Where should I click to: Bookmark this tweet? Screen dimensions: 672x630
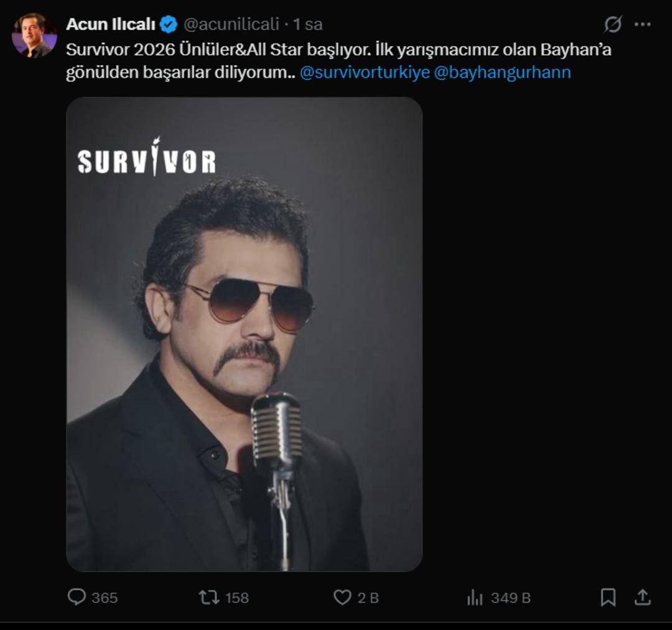coord(608,598)
